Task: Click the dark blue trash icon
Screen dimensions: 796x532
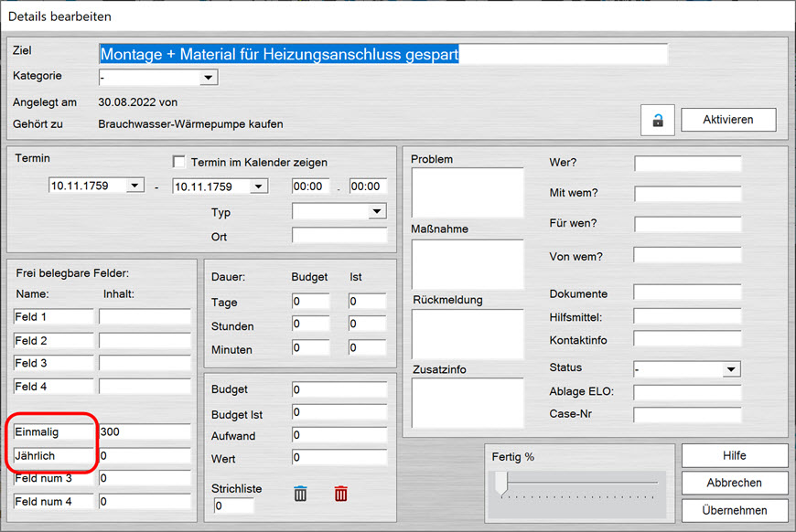Action: pyautogui.click(x=300, y=494)
